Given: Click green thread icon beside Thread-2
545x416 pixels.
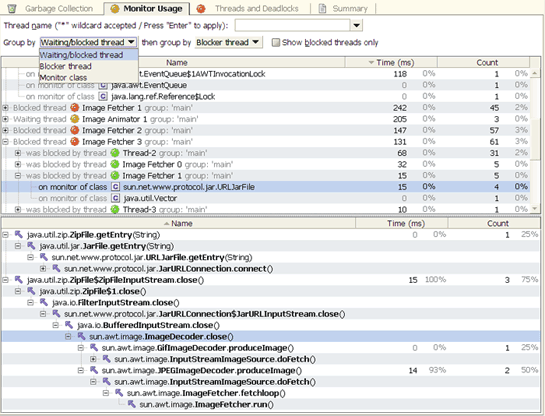Looking at the screenshot, I should pyautogui.click(x=115, y=153).
